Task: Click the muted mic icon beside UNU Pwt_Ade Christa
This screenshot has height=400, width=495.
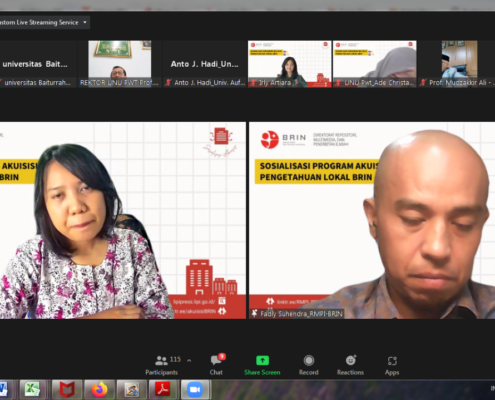Action: click(338, 82)
